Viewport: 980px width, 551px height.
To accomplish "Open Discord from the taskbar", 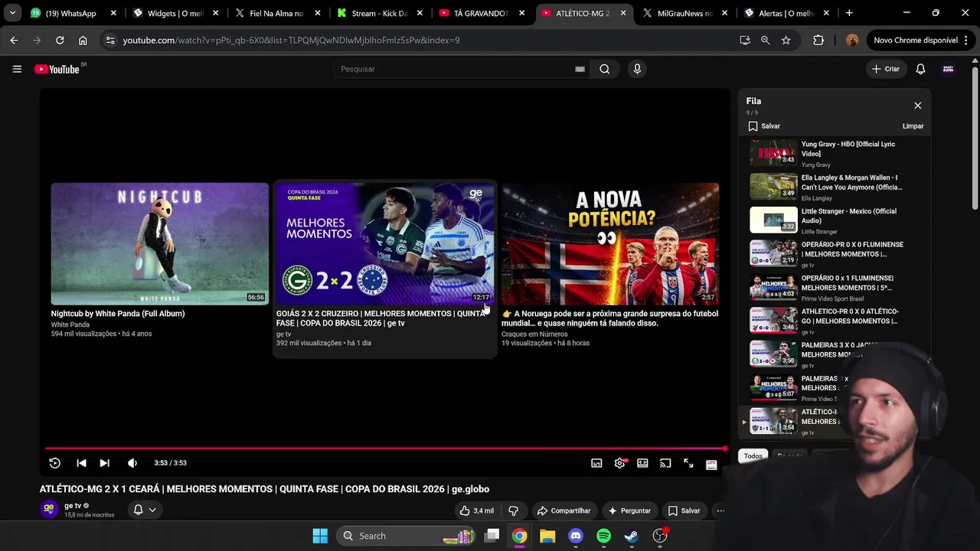I will (576, 536).
